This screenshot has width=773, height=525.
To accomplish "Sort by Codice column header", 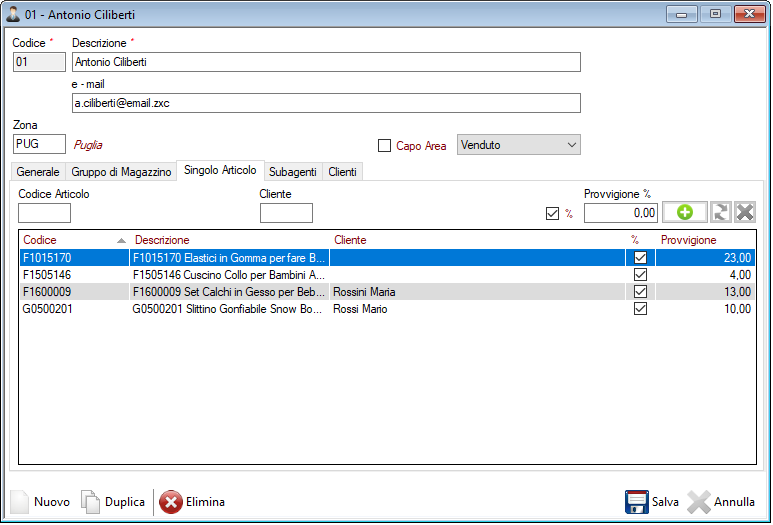I will tap(70, 240).
